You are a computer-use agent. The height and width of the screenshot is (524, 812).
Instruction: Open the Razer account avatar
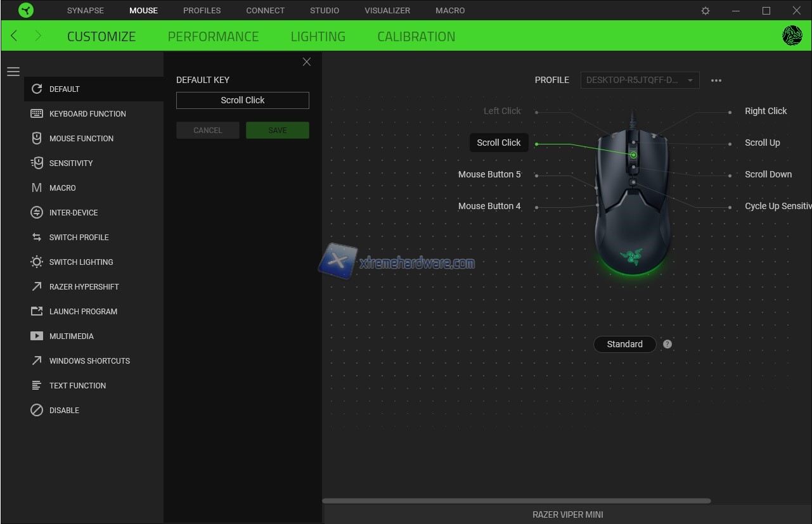click(x=792, y=36)
